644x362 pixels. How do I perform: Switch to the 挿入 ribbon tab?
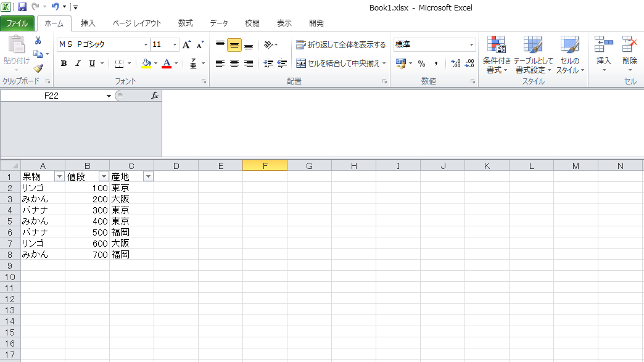[x=88, y=23]
